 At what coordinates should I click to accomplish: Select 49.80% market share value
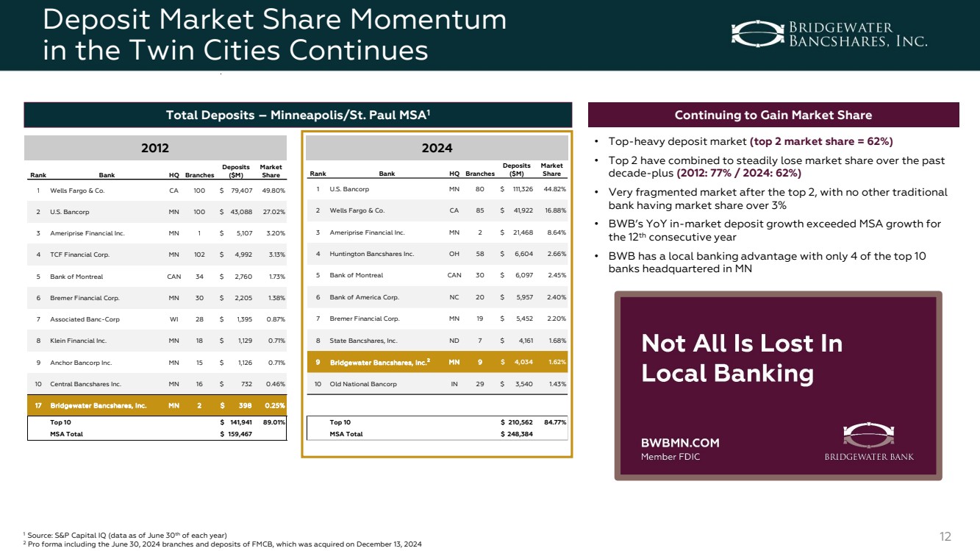point(273,190)
